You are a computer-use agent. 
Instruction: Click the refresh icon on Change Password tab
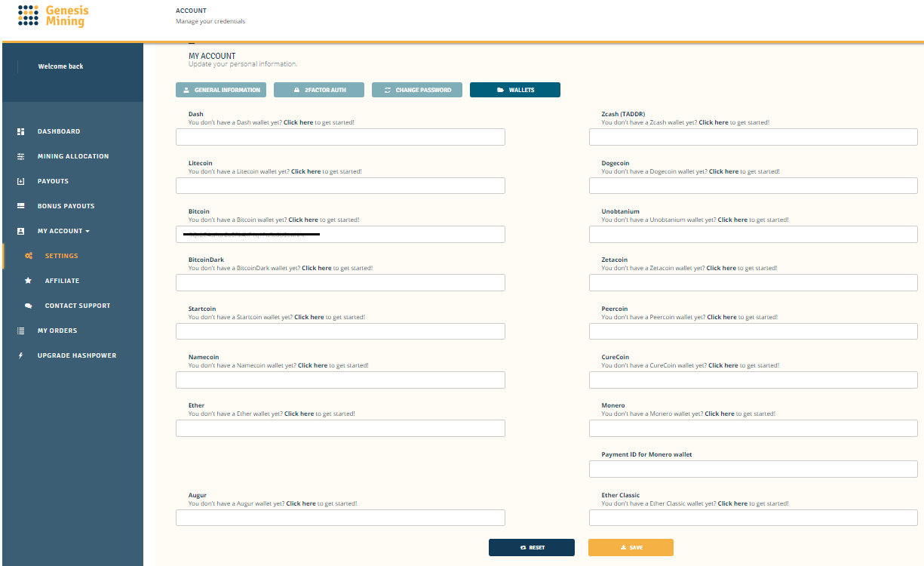pos(388,90)
